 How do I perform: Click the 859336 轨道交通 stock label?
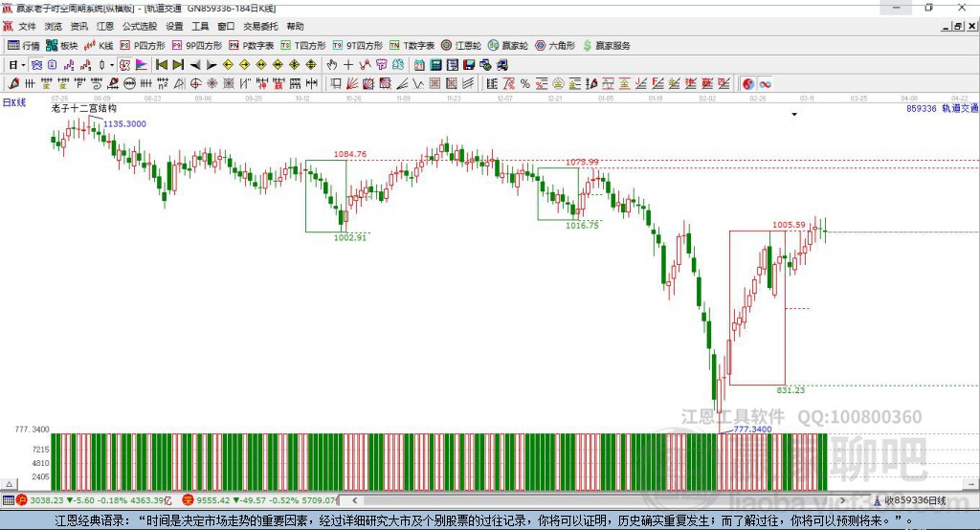tap(942, 108)
